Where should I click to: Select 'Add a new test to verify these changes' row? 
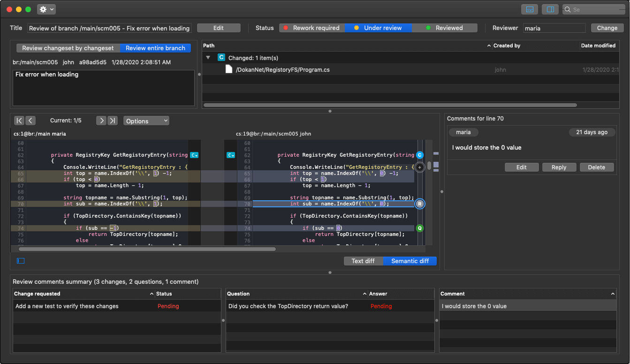click(117, 306)
